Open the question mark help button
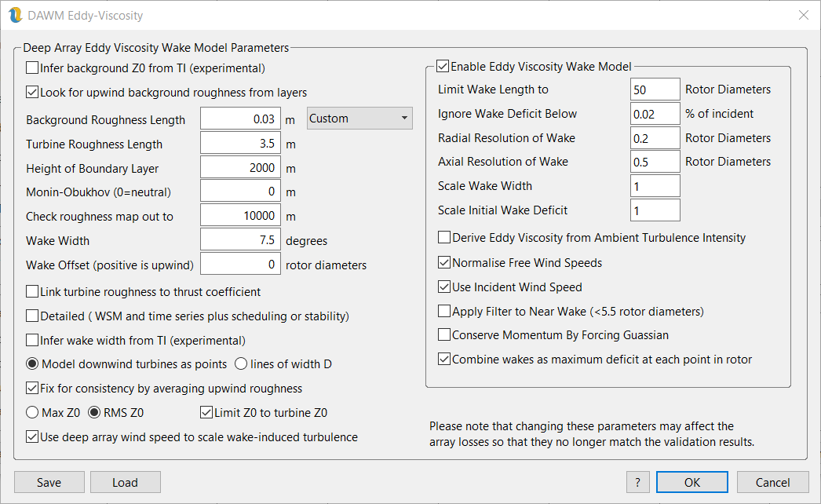 tap(637, 483)
